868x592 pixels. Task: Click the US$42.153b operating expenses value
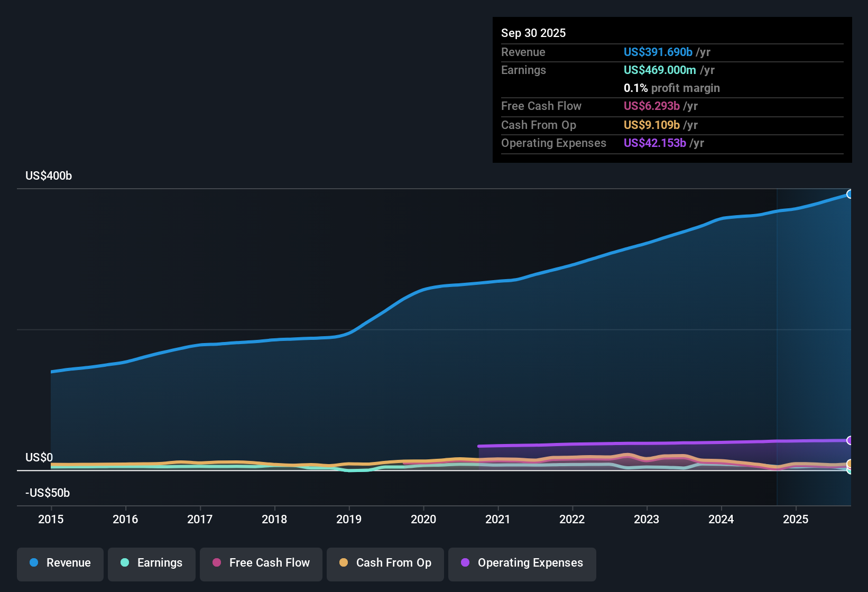(x=655, y=143)
